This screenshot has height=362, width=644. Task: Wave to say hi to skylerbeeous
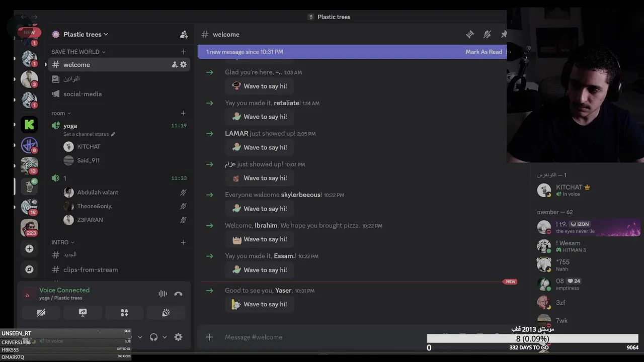(260, 209)
